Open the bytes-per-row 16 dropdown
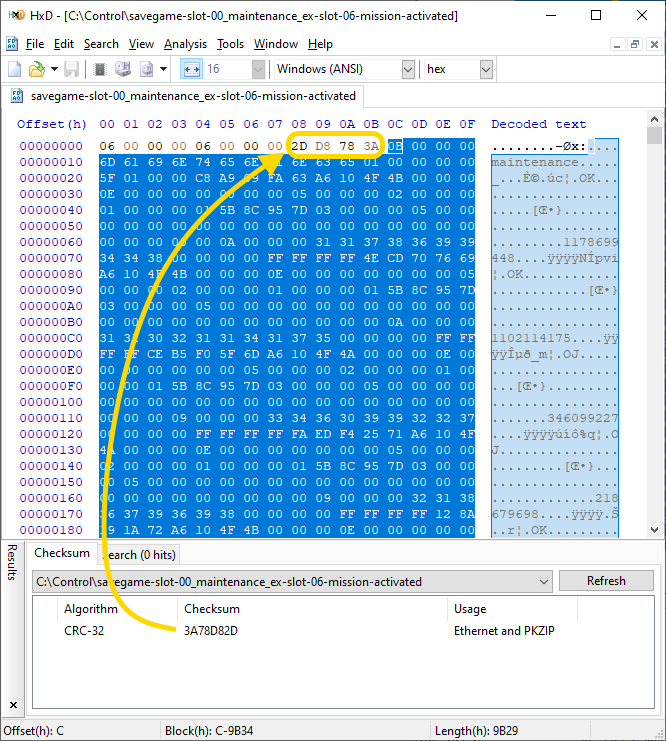This screenshot has height=741, width=666. [258, 69]
